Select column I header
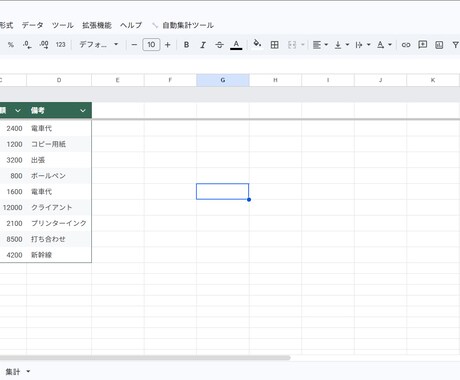460x380 pixels. [x=328, y=80]
